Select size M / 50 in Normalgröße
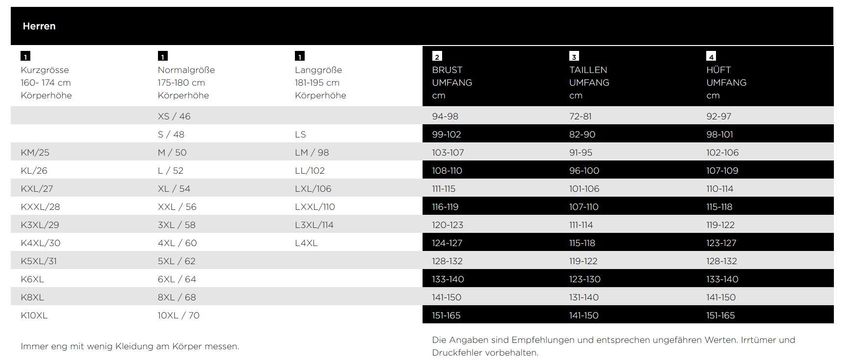 tap(172, 152)
